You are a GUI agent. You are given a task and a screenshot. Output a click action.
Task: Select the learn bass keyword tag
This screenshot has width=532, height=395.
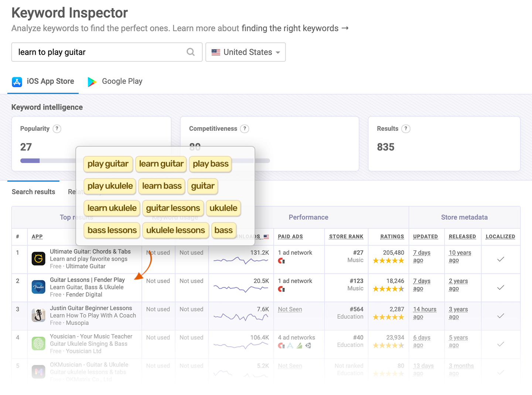(162, 186)
